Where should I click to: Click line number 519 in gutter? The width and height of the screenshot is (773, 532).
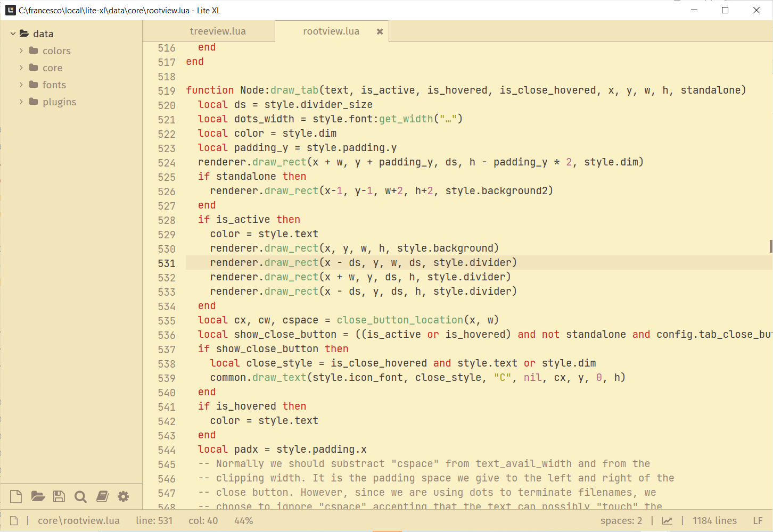[x=167, y=91]
